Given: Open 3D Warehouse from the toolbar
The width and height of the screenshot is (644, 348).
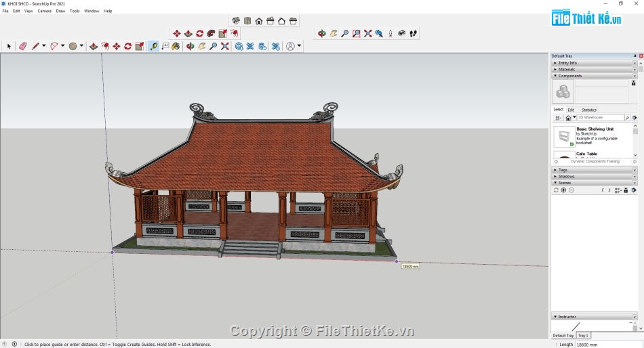Looking at the screenshot, I should point(239,46).
